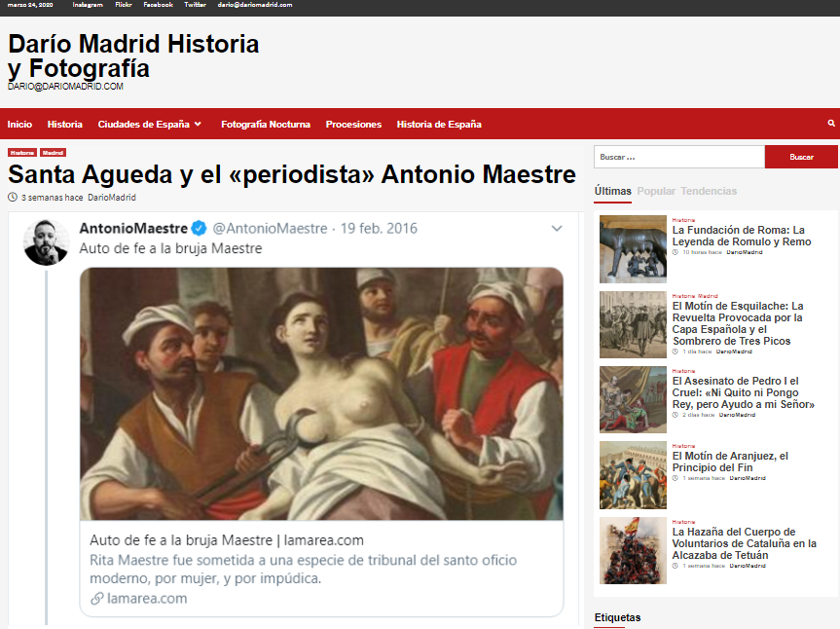The image size is (840, 629).
Task: Click the Darío Madrid Historia y Fotografía title
Action: pos(133,55)
